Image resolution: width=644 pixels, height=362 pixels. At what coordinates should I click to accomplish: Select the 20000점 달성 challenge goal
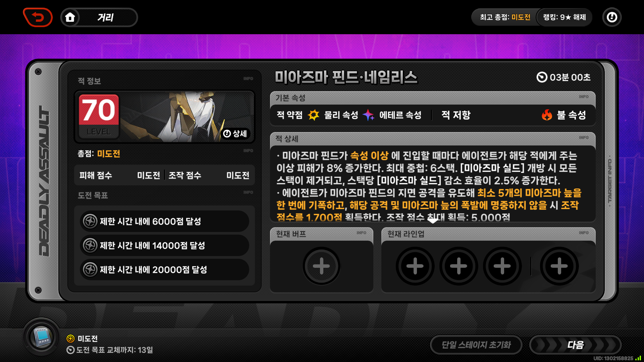[x=164, y=269]
